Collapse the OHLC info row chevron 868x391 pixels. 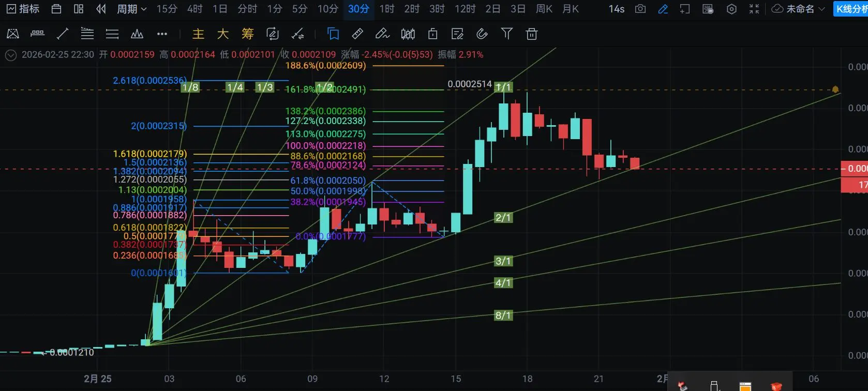(x=11, y=55)
